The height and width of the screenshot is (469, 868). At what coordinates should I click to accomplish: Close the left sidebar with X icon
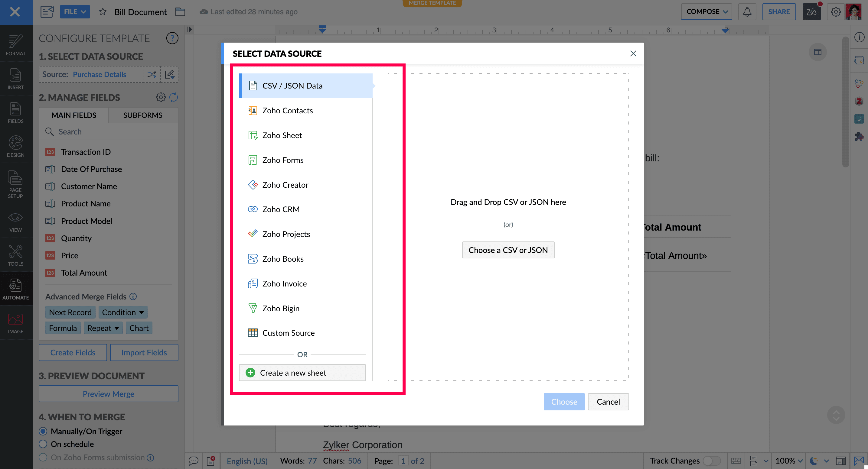(15, 12)
